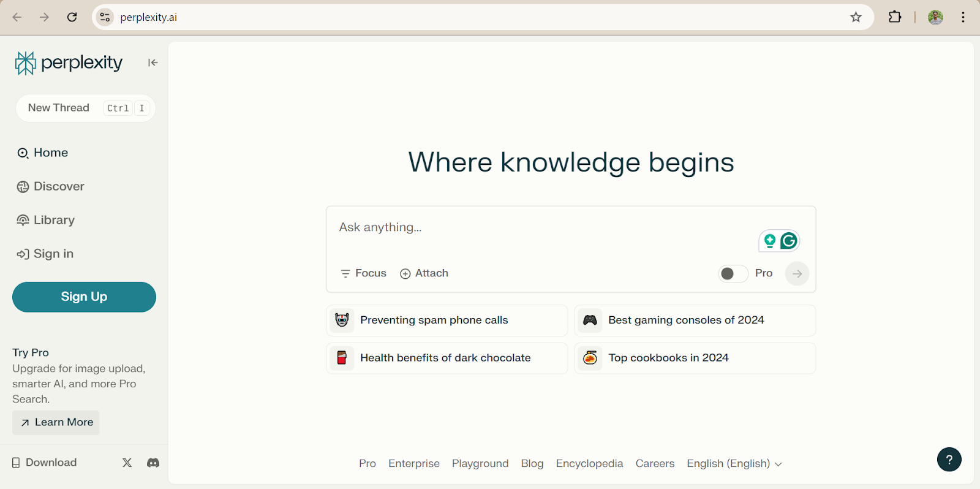Click Sign in in the sidebar
Image resolution: width=980 pixels, height=489 pixels.
(x=45, y=254)
